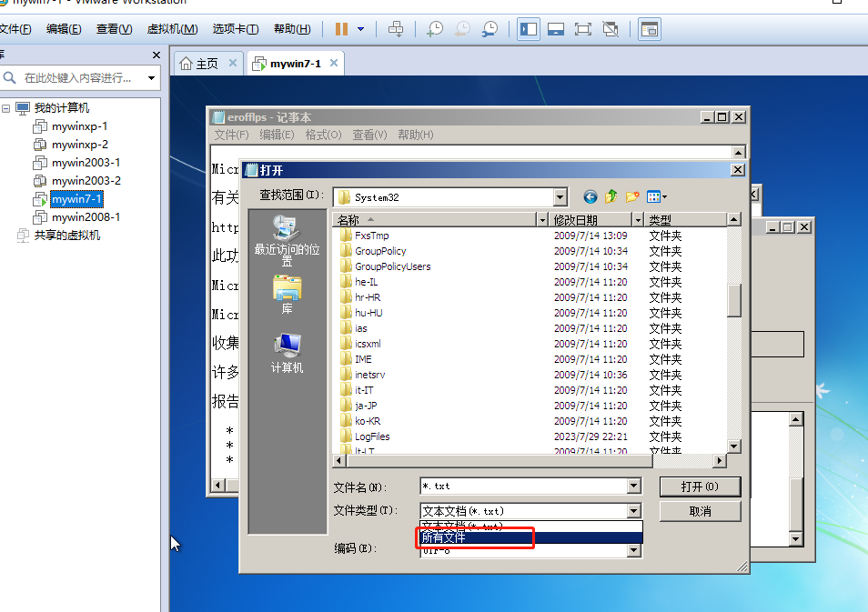Close the mywin7-1 tab

point(334,63)
